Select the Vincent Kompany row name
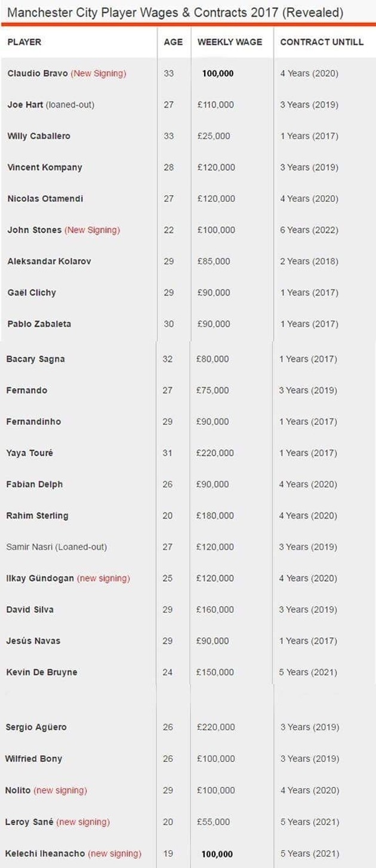 pos(45,167)
